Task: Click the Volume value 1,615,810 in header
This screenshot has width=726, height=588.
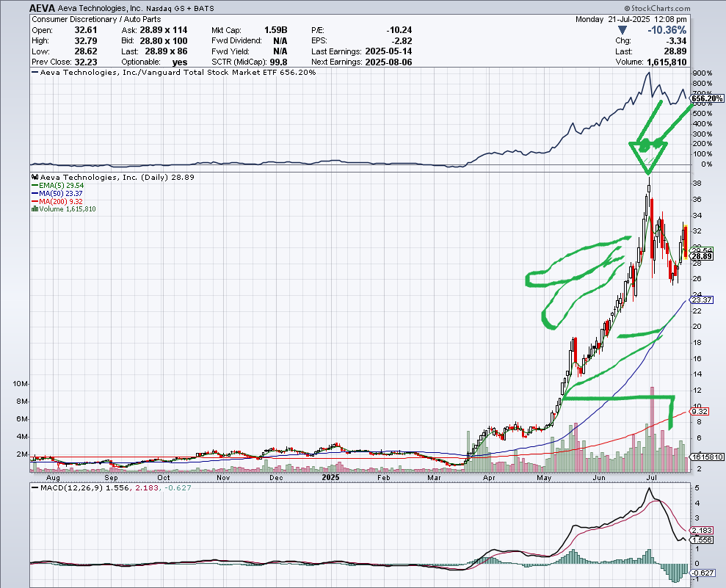Action: point(667,62)
